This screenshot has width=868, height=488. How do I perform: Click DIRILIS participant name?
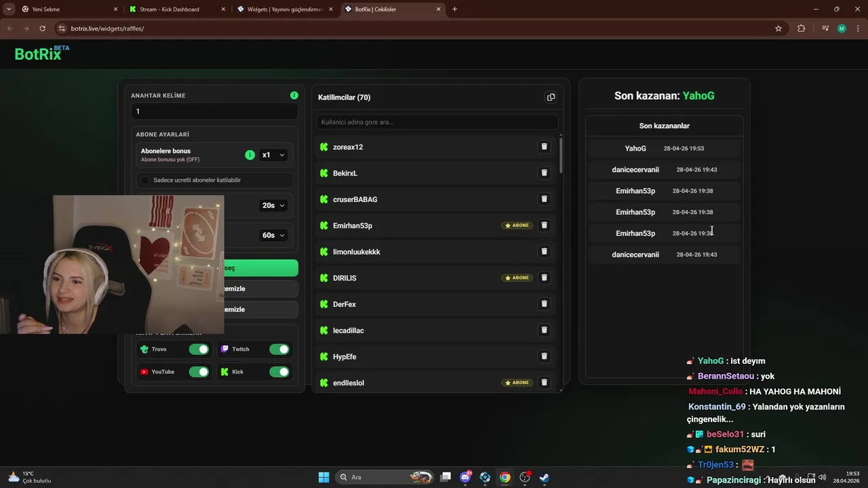[344, 278]
